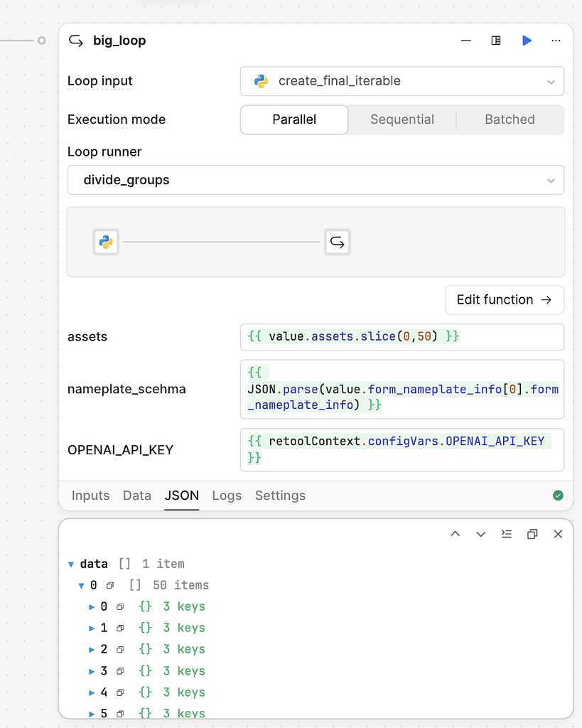Open the three-dot more options menu
The height and width of the screenshot is (728, 582).
[556, 41]
